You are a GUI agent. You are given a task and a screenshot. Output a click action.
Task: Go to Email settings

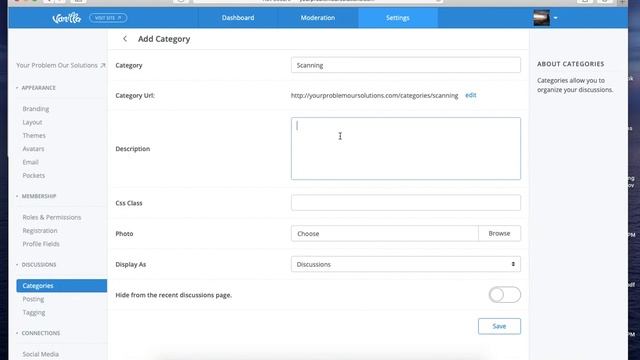(31, 162)
